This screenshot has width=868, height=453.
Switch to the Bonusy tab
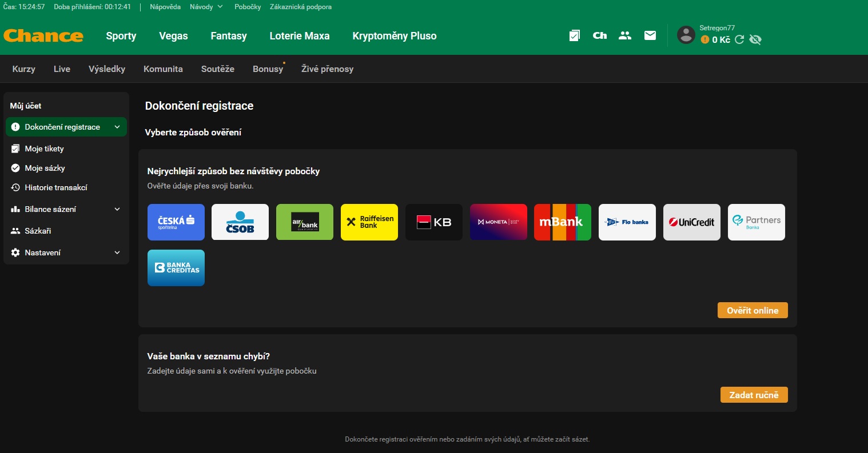click(268, 69)
